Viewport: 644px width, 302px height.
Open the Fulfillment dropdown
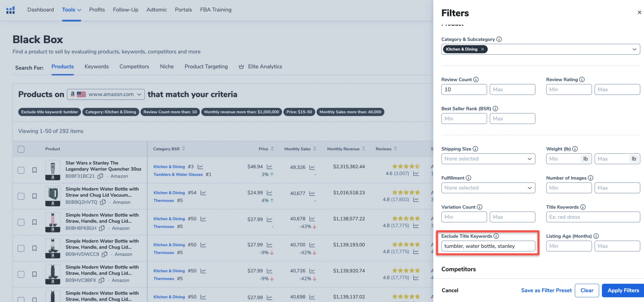click(488, 188)
